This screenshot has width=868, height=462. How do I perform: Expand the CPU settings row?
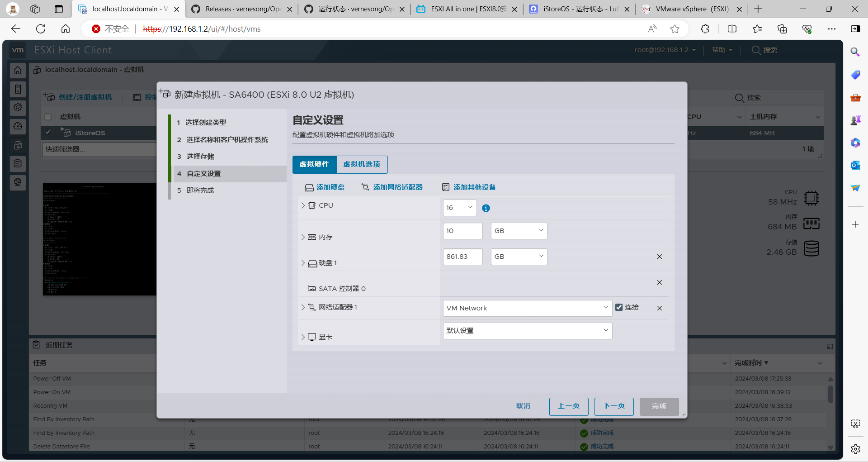pyautogui.click(x=303, y=205)
